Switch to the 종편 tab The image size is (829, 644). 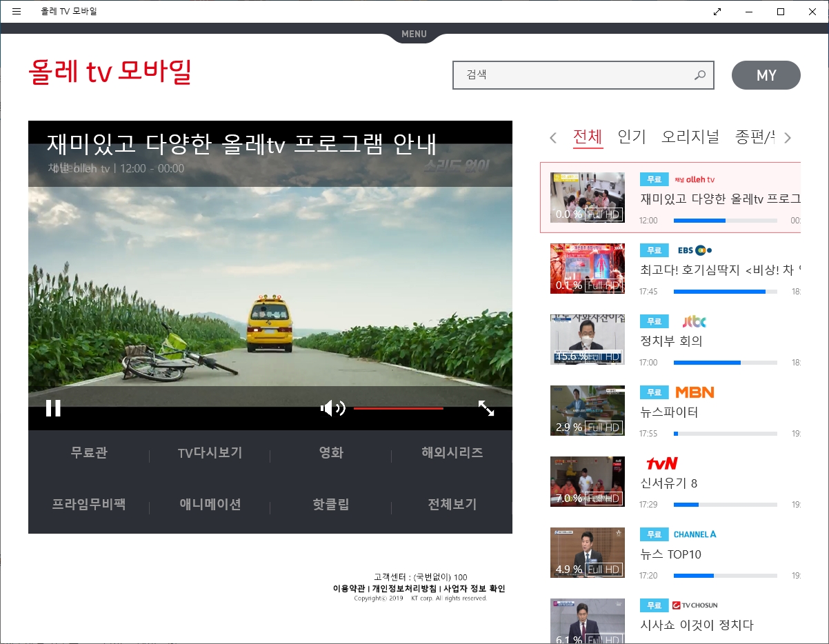(x=755, y=137)
